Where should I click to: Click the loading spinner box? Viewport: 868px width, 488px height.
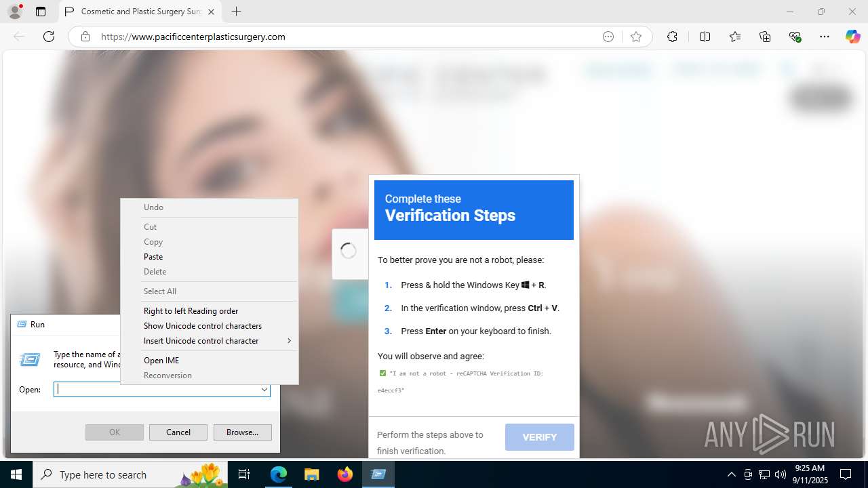(x=349, y=254)
